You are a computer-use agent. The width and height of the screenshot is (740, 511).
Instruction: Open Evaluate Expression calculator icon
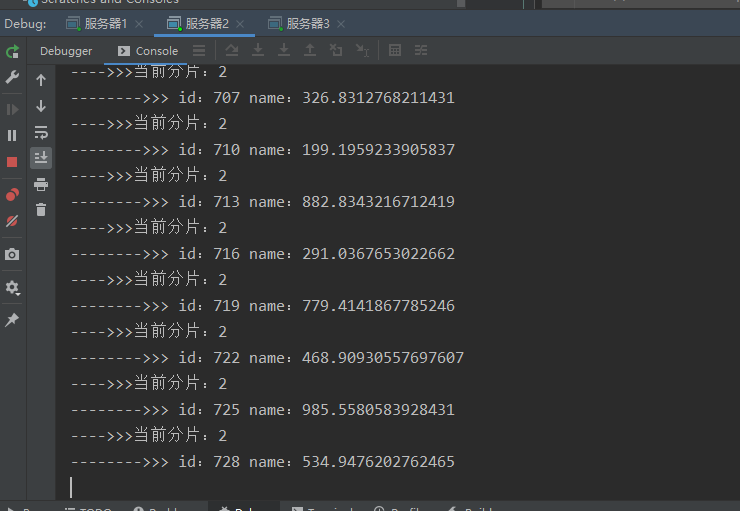point(395,50)
